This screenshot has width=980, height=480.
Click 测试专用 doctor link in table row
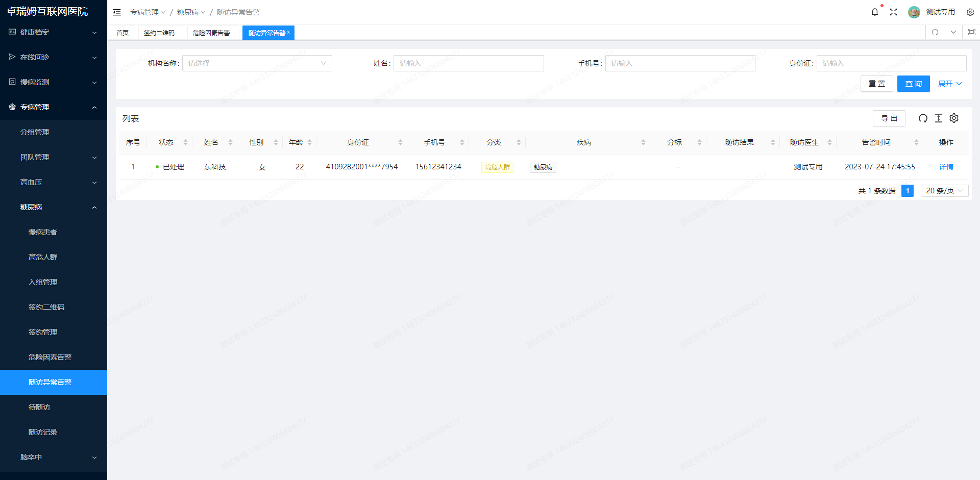[x=808, y=167]
